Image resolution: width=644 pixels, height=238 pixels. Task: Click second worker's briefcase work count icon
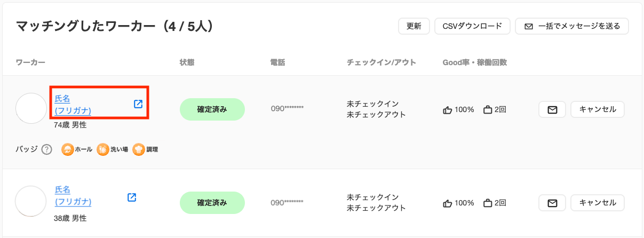click(x=487, y=203)
